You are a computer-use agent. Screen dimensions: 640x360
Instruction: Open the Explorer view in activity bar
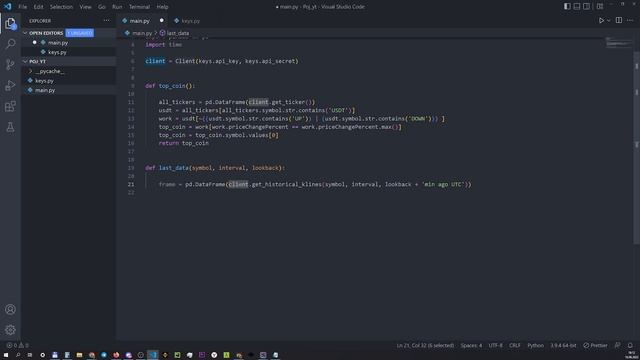(x=10, y=23)
